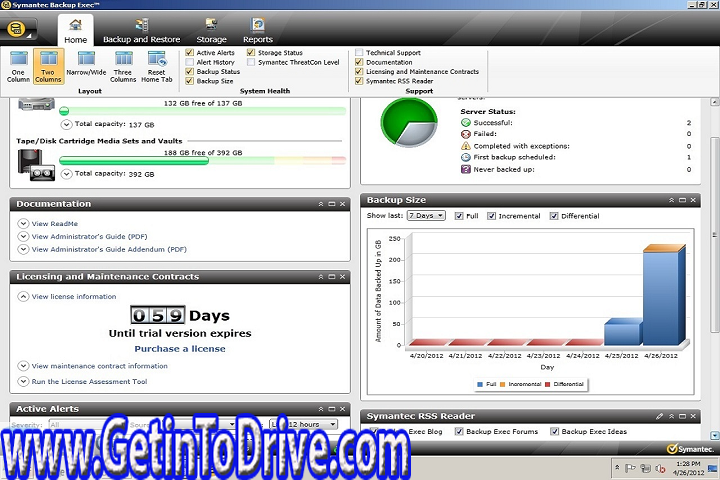Open the 12 hours time dropdown
Viewport: 720px width, 480px height.
pyautogui.click(x=304, y=424)
